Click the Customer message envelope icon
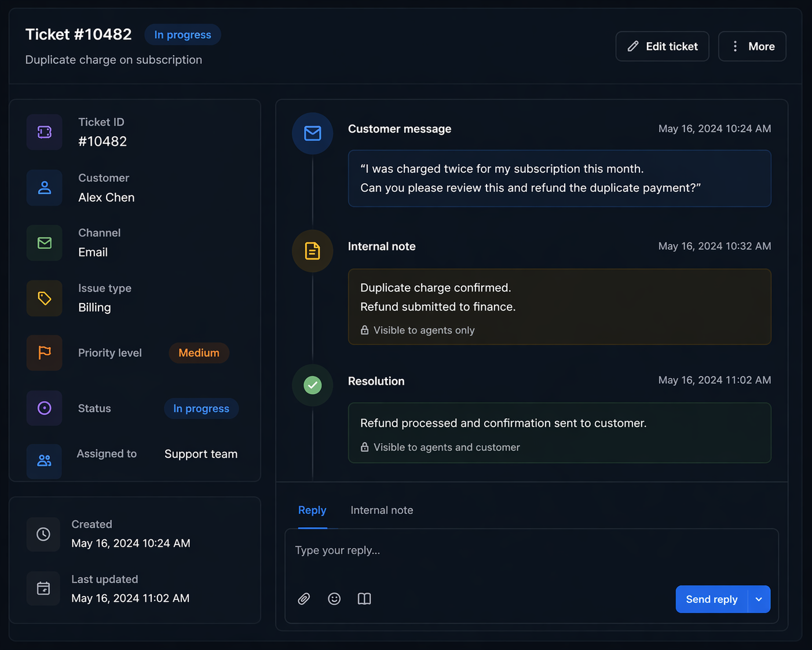812x650 pixels. click(x=312, y=133)
